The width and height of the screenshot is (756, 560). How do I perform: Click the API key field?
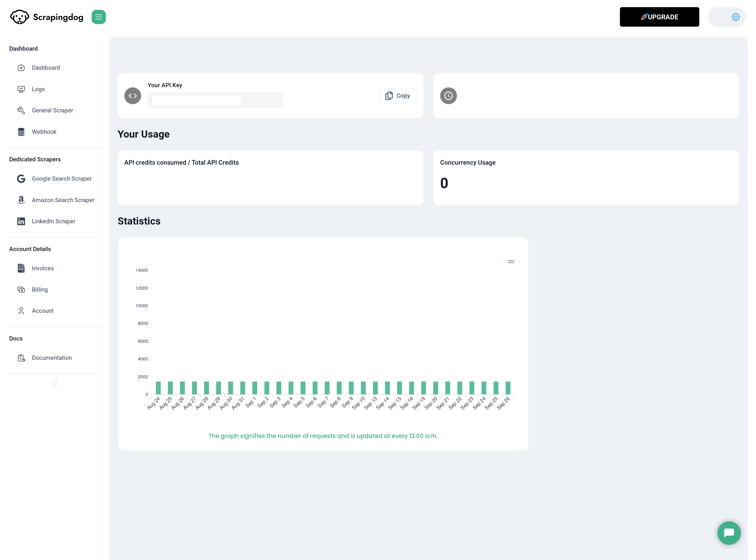tap(215, 100)
